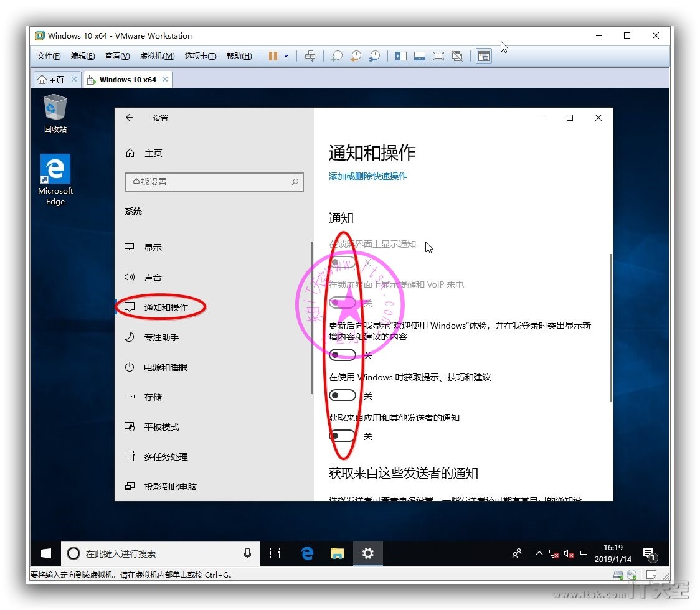The height and width of the screenshot is (610, 700).
Task: Open the 查看(V) menu
Action: coord(118,56)
